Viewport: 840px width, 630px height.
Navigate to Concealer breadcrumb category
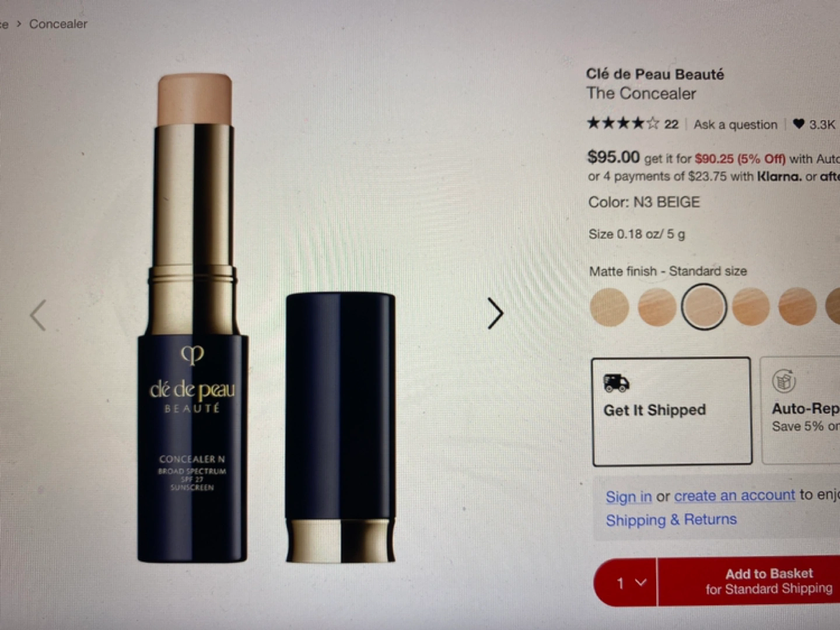[58, 24]
